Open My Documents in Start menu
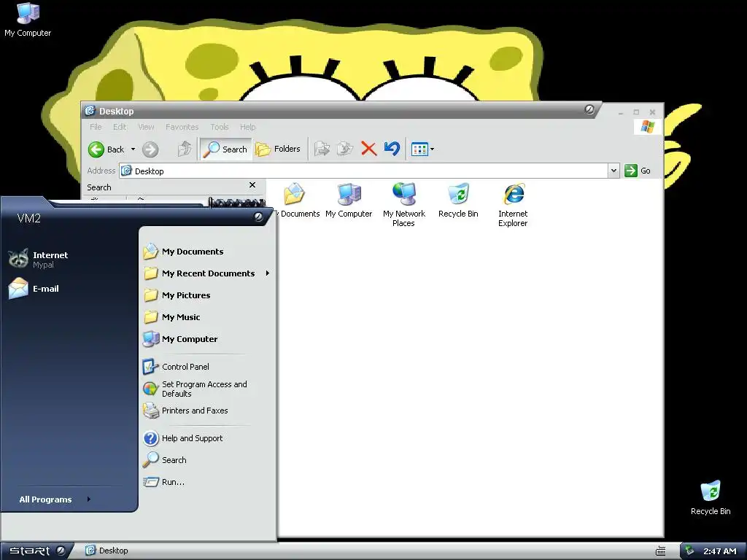Image resolution: width=747 pixels, height=560 pixels. point(183,252)
